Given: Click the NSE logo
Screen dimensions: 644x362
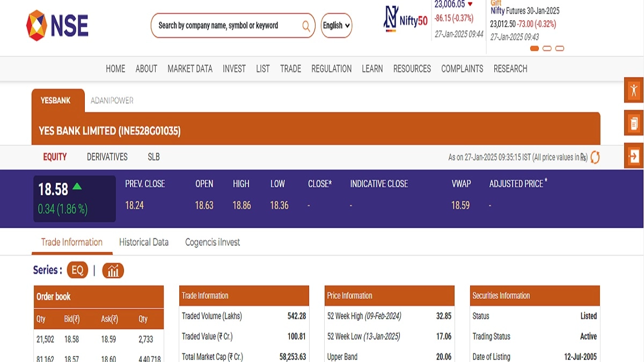Looking at the screenshot, I should pyautogui.click(x=57, y=25).
